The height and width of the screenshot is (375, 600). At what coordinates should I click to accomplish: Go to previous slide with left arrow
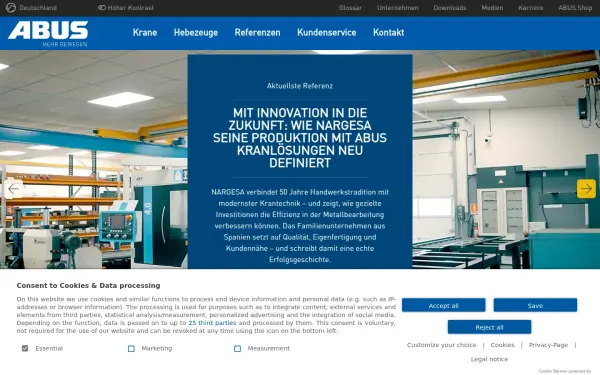point(13,189)
